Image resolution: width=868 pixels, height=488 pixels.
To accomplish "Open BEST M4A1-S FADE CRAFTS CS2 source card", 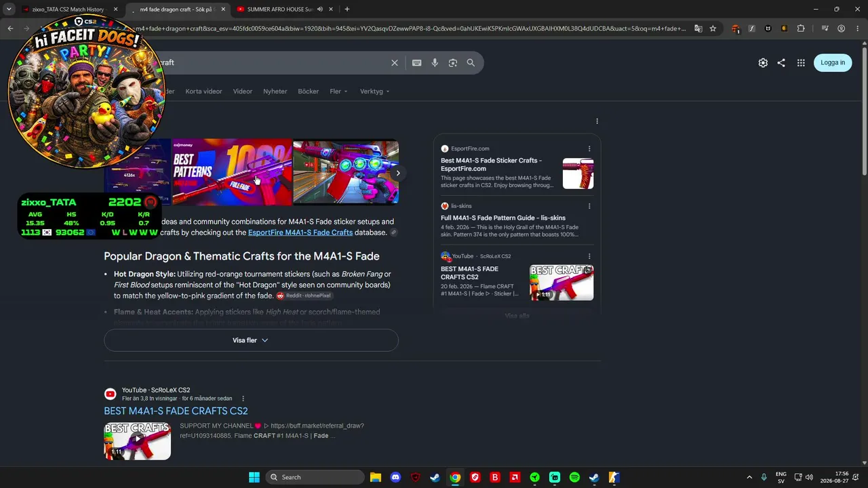I will coord(469,273).
